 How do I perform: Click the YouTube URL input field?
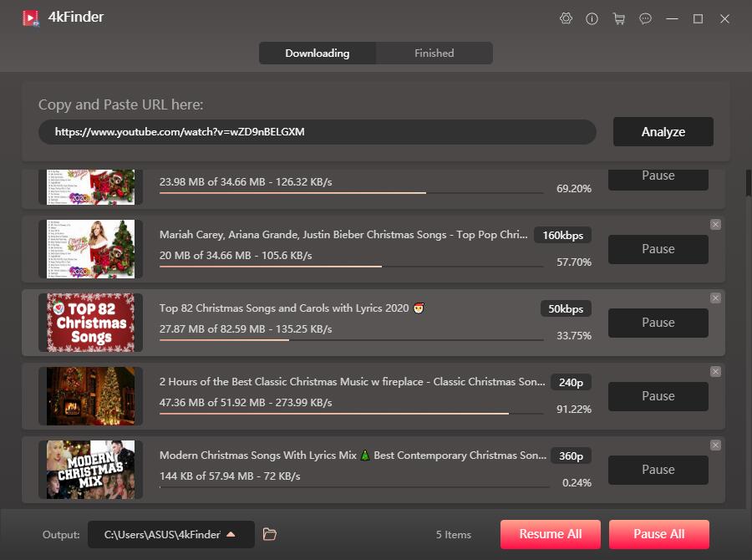[x=318, y=132]
